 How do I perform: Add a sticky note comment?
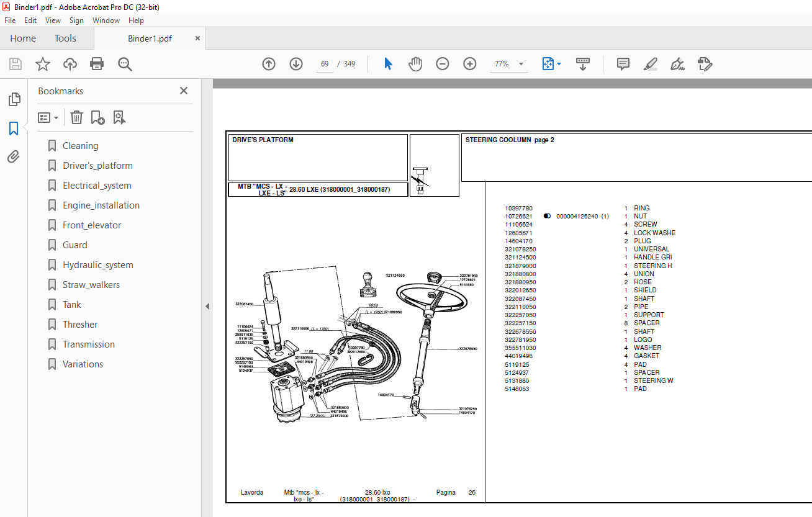click(623, 64)
